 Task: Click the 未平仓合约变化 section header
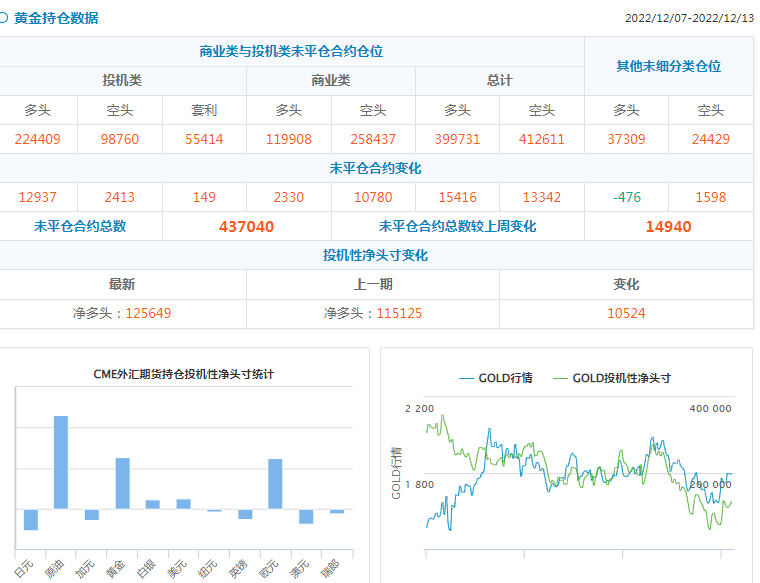coord(375,168)
